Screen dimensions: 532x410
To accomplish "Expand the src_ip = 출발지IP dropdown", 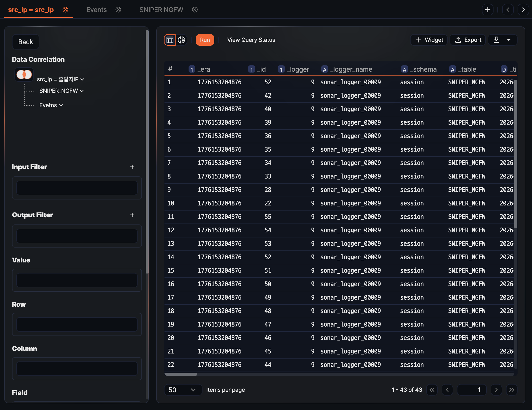I will (x=82, y=79).
